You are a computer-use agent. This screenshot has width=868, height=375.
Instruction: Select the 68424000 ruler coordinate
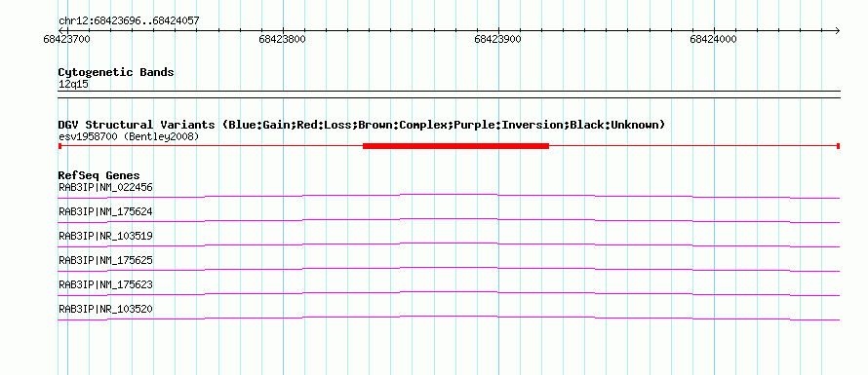[x=714, y=39]
